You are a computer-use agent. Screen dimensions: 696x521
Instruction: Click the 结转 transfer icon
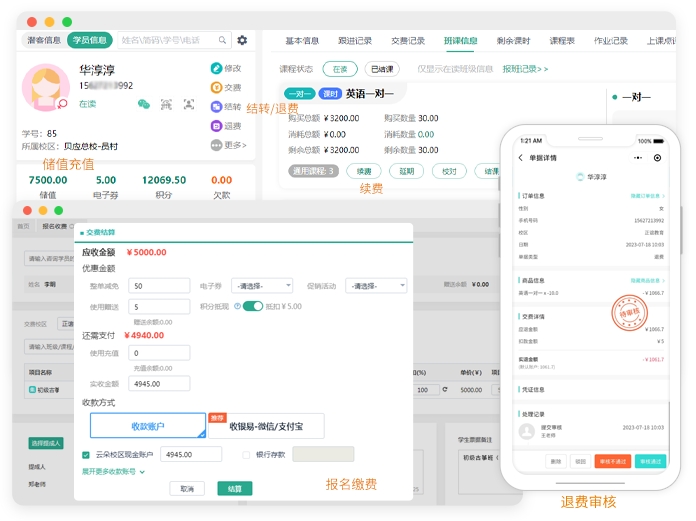216,107
